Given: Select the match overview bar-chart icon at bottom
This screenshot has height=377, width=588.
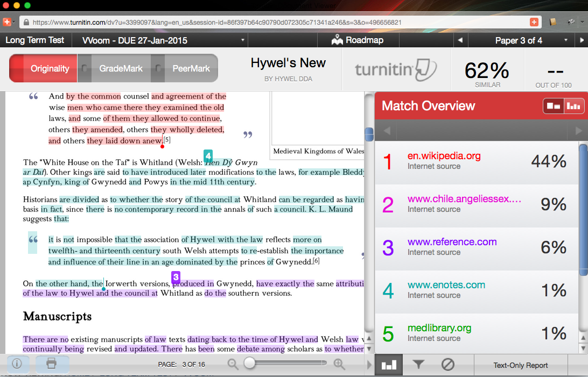Looking at the screenshot, I should pyautogui.click(x=389, y=365).
